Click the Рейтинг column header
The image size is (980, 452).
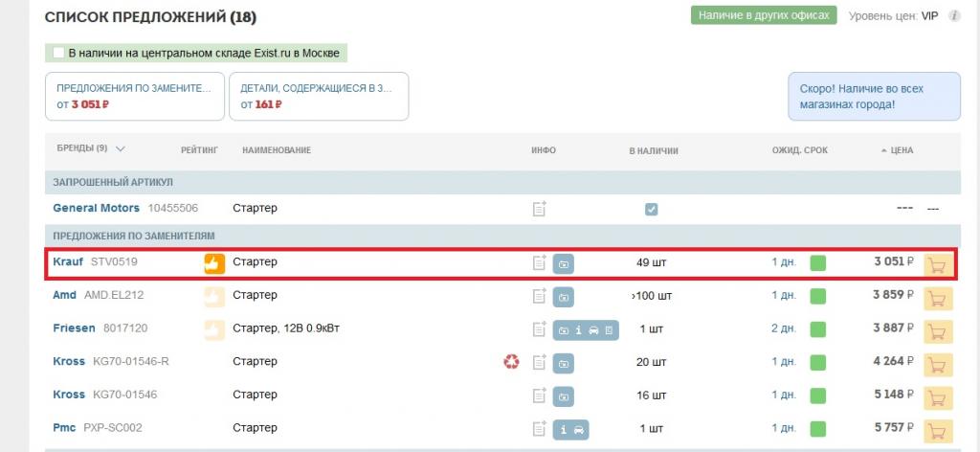(199, 150)
